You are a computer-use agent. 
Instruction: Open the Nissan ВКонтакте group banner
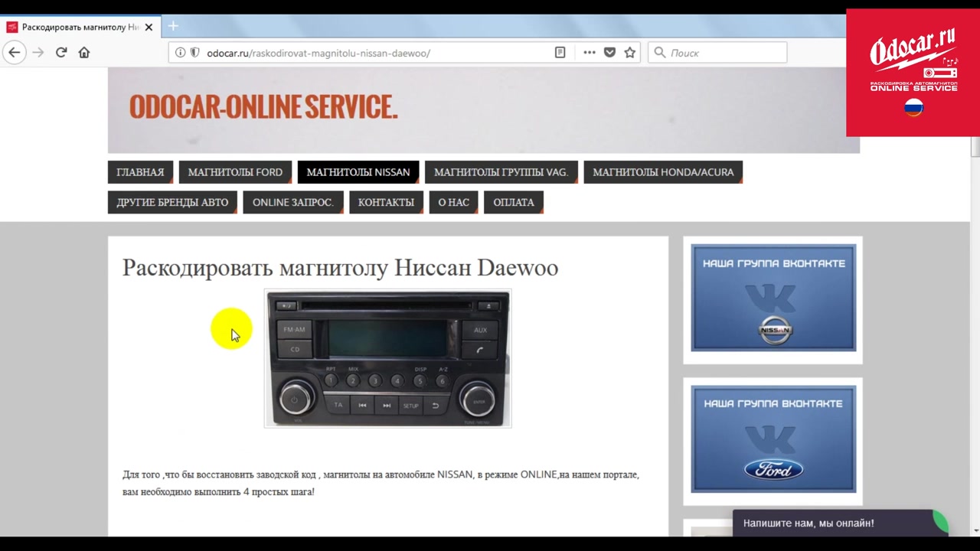click(x=773, y=298)
